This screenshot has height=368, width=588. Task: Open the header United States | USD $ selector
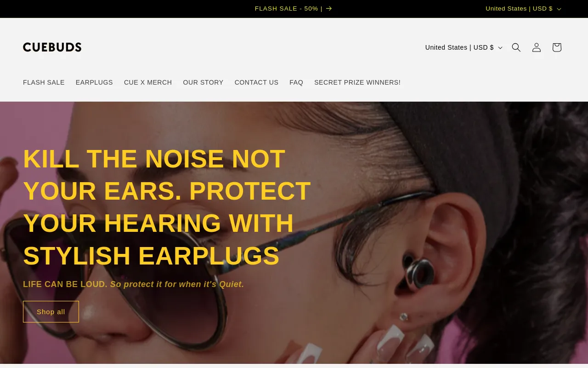click(x=464, y=47)
